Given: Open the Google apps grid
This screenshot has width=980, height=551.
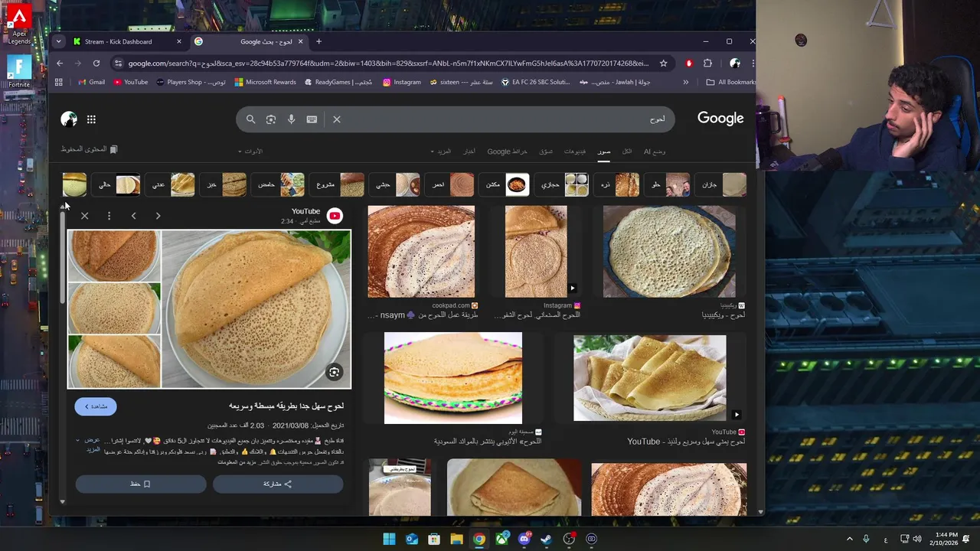Looking at the screenshot, I should 91,119.
